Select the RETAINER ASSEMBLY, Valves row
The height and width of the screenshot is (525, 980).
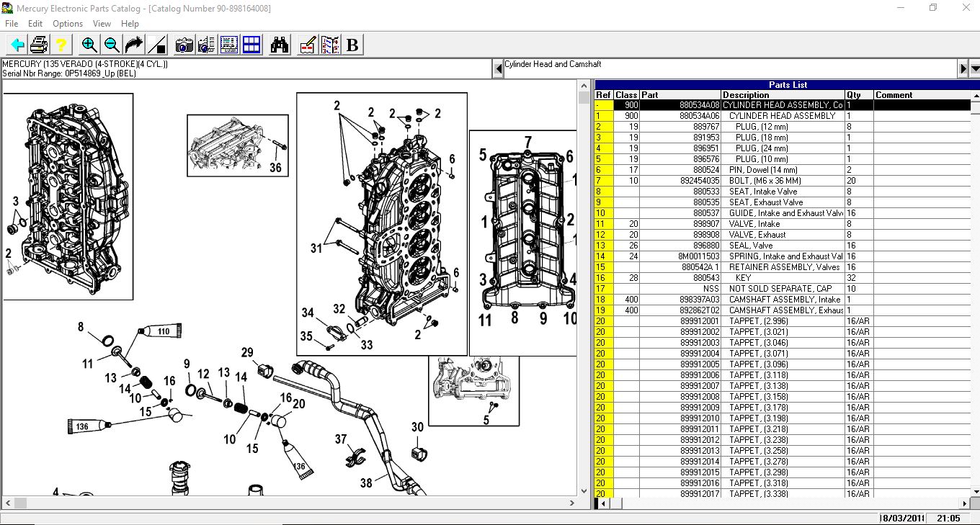783,267
